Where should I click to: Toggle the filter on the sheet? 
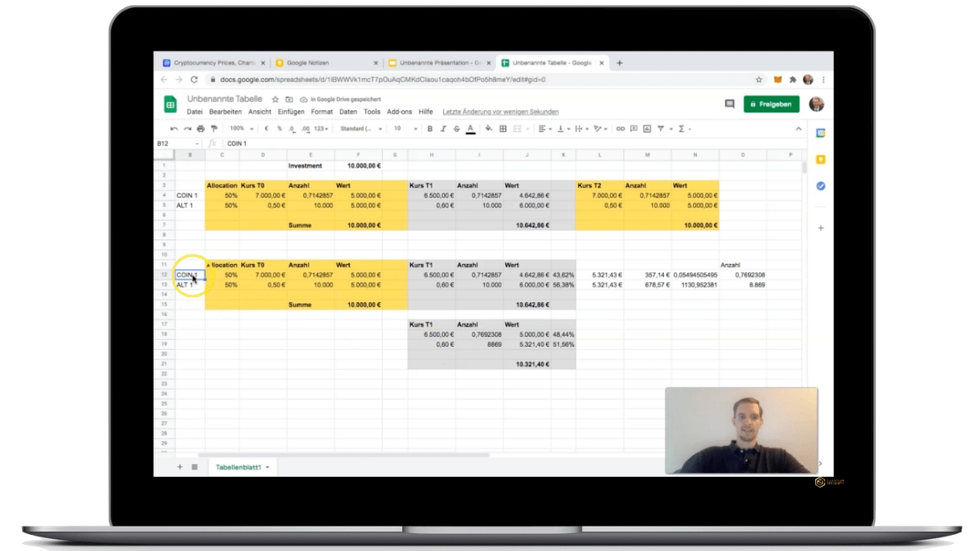662,129
